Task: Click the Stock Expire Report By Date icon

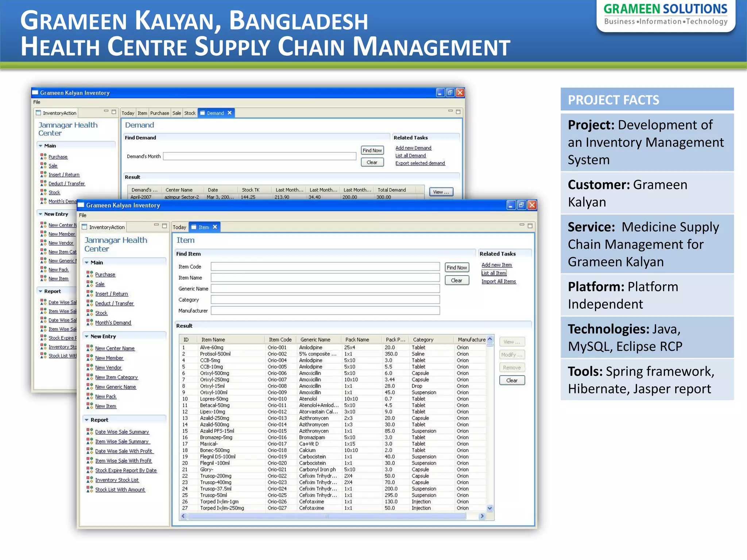Action: click(x=89, y=470)
